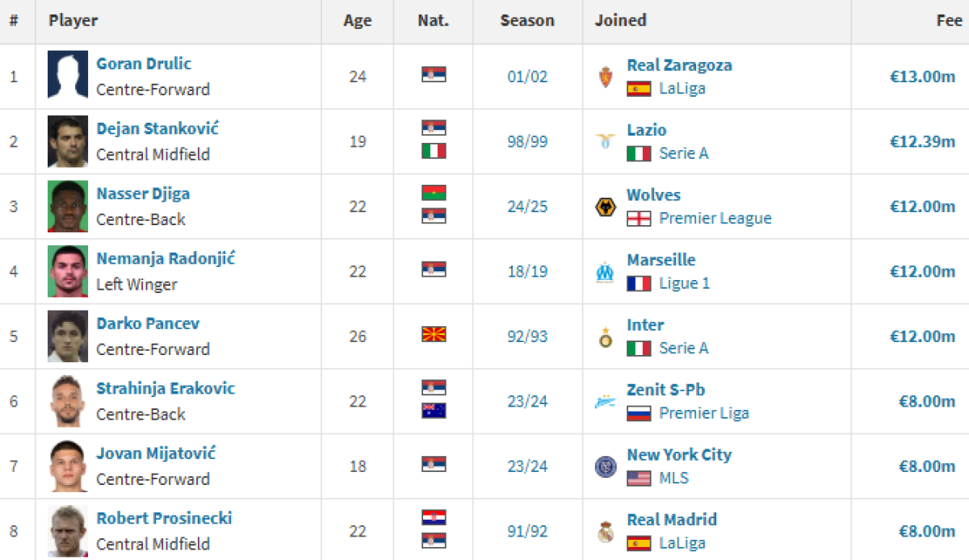
Task: Click the New York City crest icon
Action: pyautogui.click(x=606, y=467)
